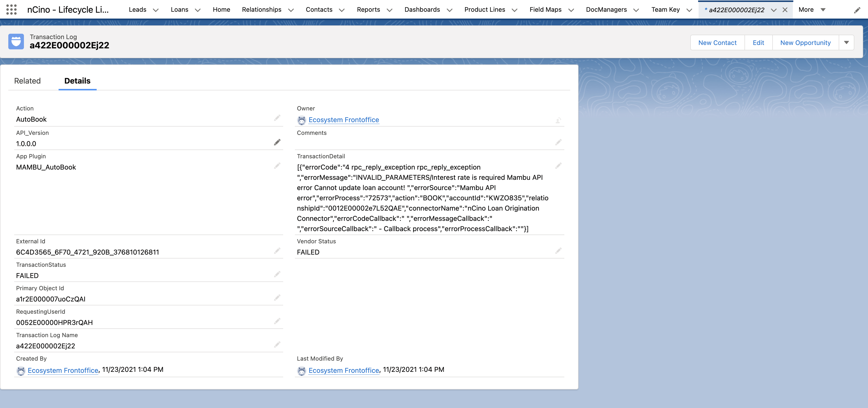Open the New Opportunity split-button dropdown

click(847, 43)
